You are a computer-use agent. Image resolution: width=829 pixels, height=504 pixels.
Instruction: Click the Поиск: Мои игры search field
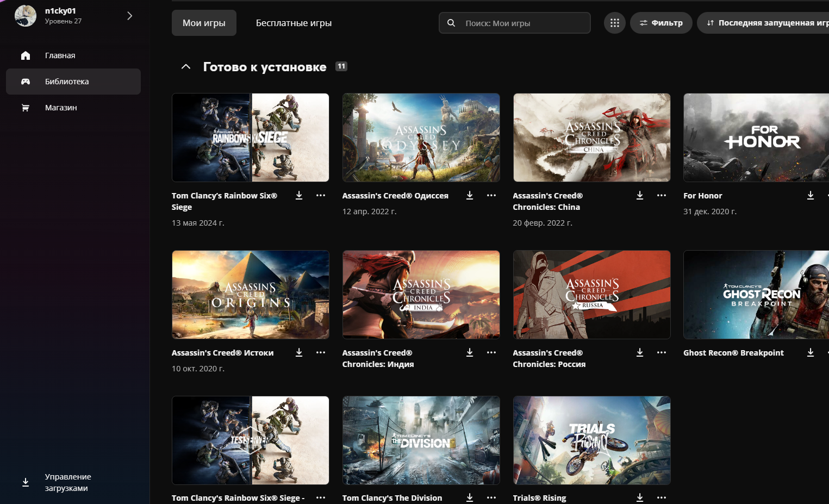point(515,23)
